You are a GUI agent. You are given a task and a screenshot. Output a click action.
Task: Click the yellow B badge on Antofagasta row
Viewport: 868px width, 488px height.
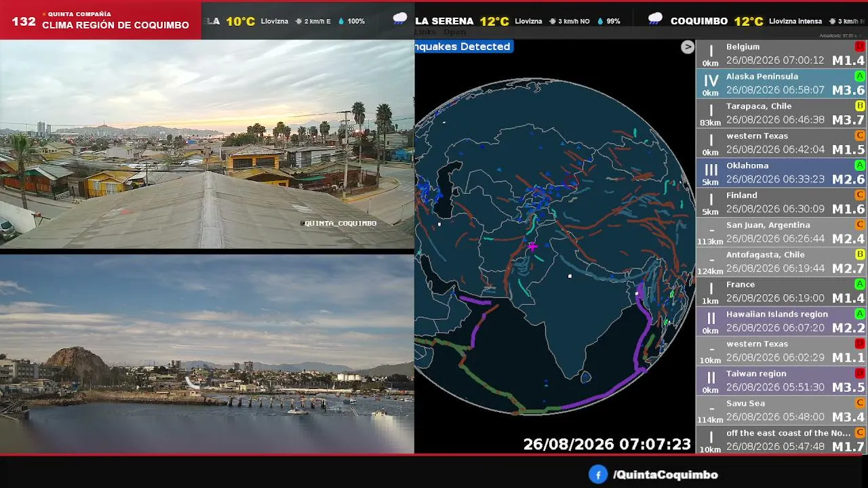pos(860,254)
